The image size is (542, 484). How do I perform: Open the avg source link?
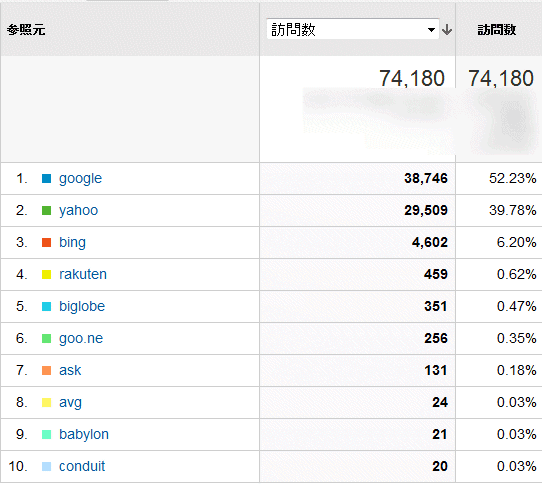tap(70, 403)
